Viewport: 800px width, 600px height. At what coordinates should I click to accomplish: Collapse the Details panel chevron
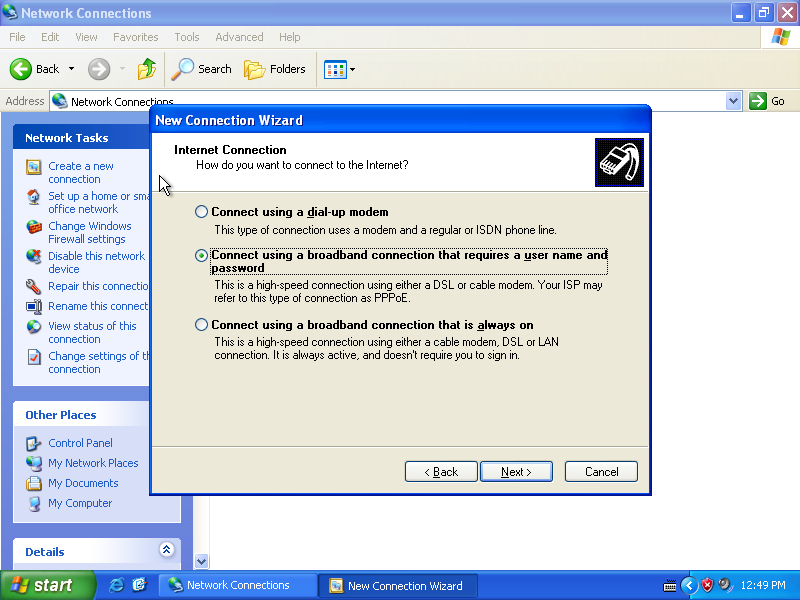pyautogui.click(x=166, y=549)
